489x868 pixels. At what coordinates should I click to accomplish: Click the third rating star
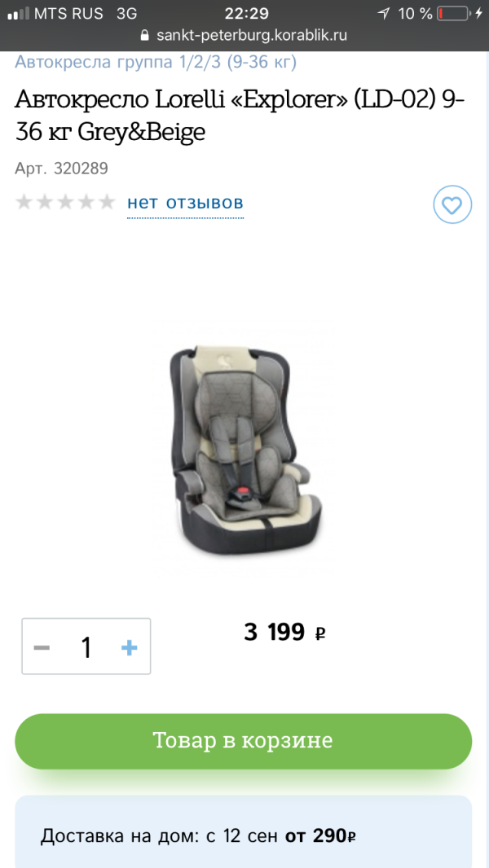click(x=65, y=203)
